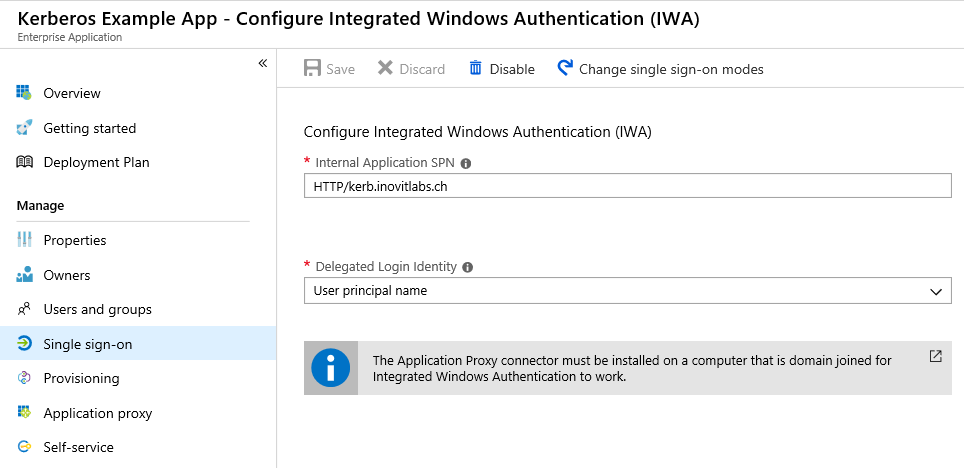Viewport: 964px width, 468px height.
Task: Open external link icon in info banner
Action: (935, 356)
